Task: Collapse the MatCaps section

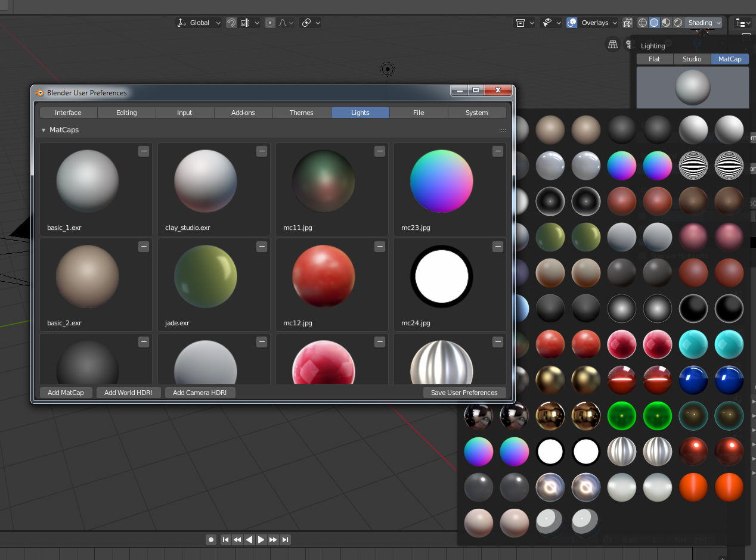Action: 44,129
